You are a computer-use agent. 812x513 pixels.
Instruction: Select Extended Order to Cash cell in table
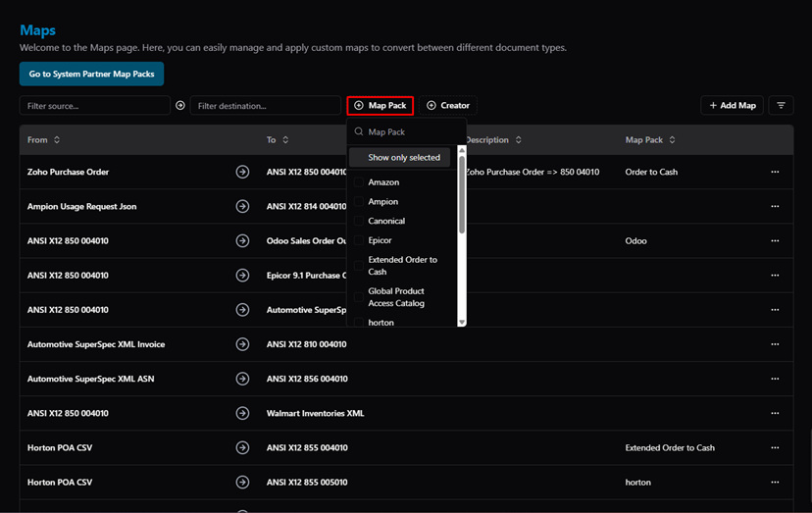(x=670, y=447)
